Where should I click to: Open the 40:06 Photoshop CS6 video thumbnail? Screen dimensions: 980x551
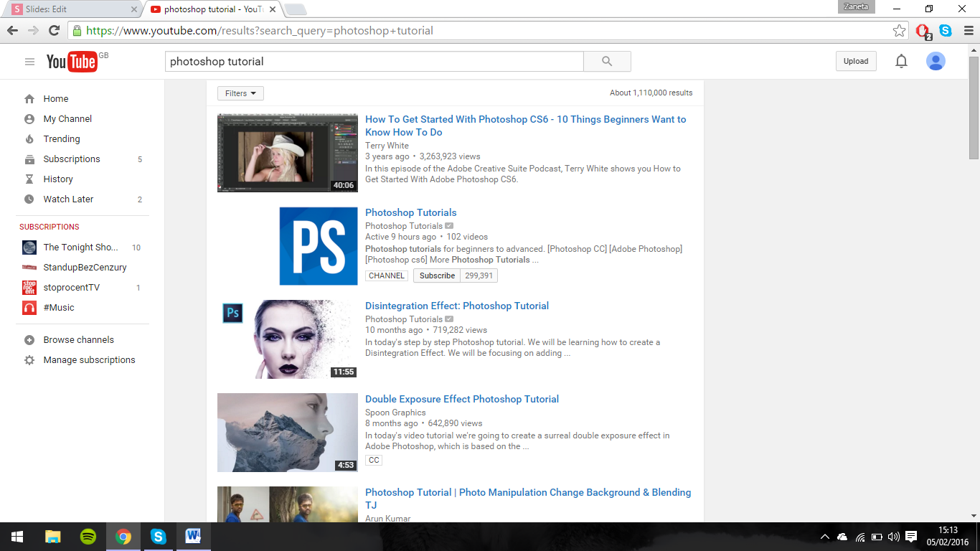(x=288, y=153)
